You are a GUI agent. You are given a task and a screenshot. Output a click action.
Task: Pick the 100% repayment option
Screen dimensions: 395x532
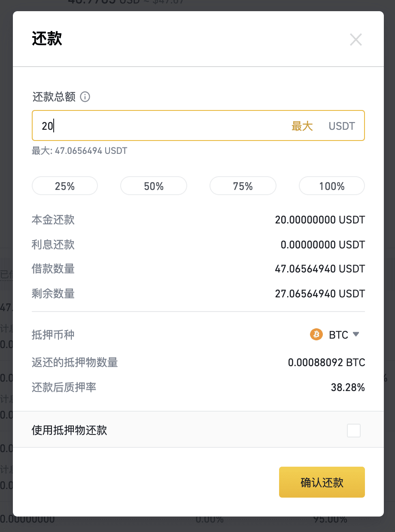click(x=332, y=186)
